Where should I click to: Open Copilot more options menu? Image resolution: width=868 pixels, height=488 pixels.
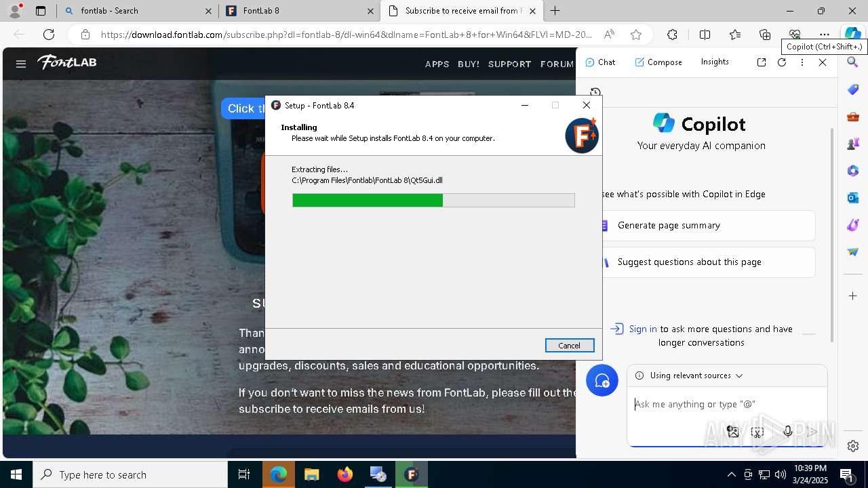click(802, 62)
